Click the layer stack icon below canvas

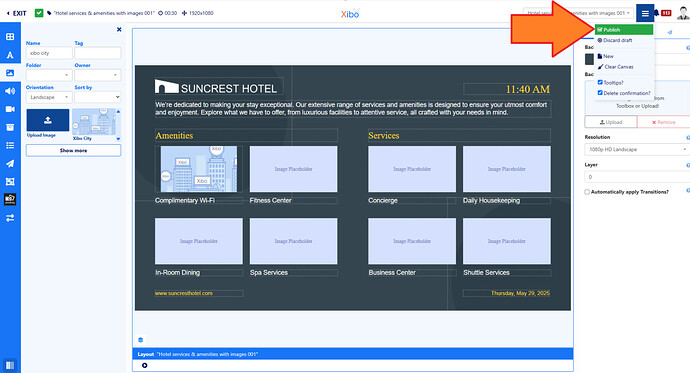click(x=141, y=340)
